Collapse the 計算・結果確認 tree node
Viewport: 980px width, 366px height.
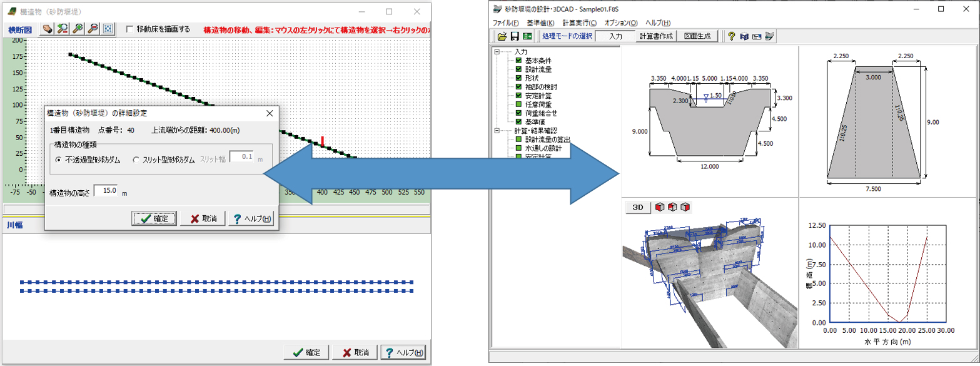tap(497, 131)
